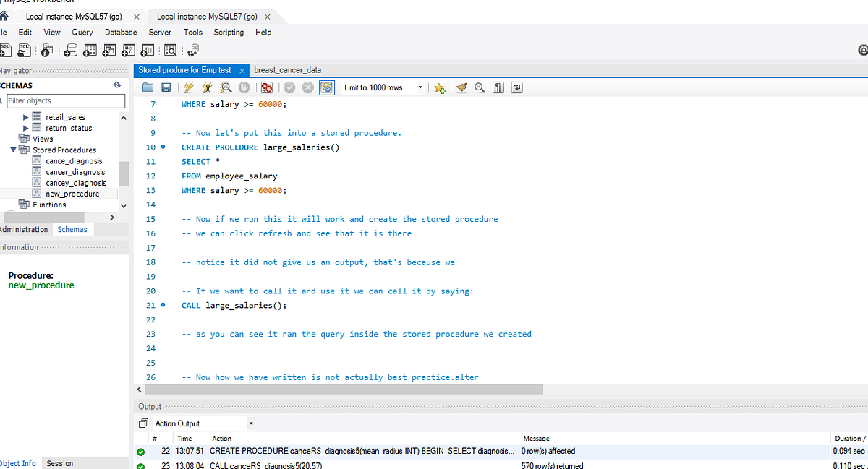Save the script to a file

click(166, 87)
